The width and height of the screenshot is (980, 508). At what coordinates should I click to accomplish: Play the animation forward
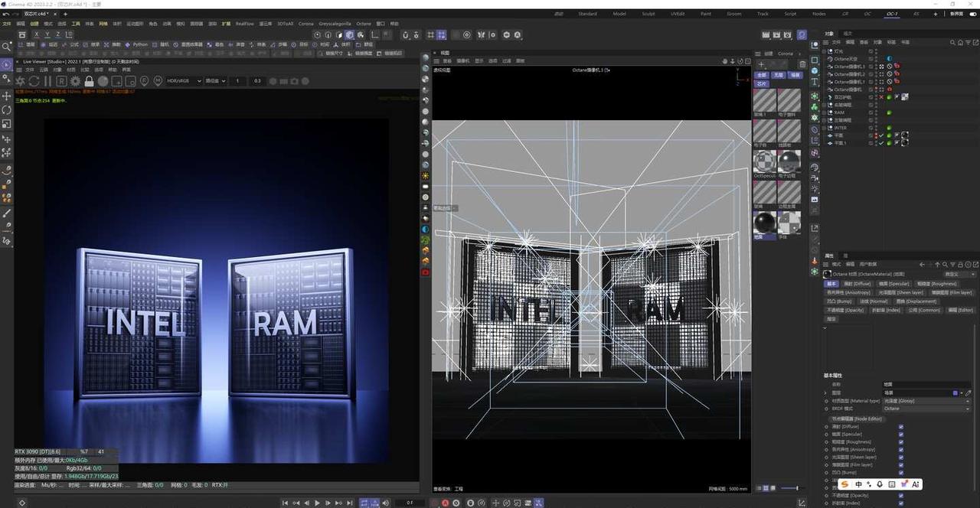(317, 503)
